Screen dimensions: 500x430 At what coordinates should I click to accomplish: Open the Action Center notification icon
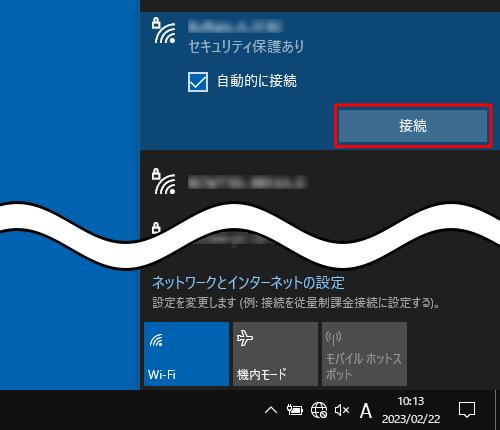click(x=467, y=410)
